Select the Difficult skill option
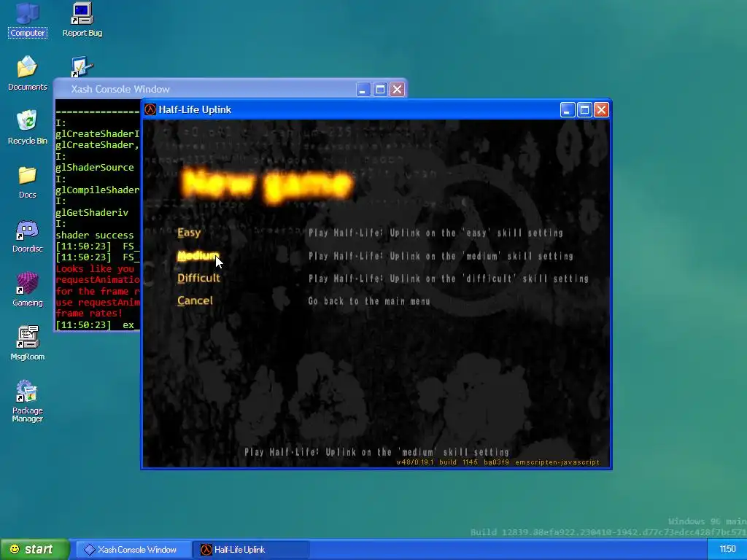This screenshot has width=747, height=560. [198, 278]
